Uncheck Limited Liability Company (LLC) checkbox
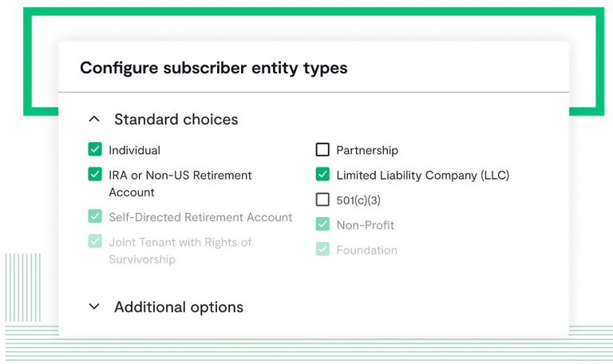613x364 pixels. (322, 174)
